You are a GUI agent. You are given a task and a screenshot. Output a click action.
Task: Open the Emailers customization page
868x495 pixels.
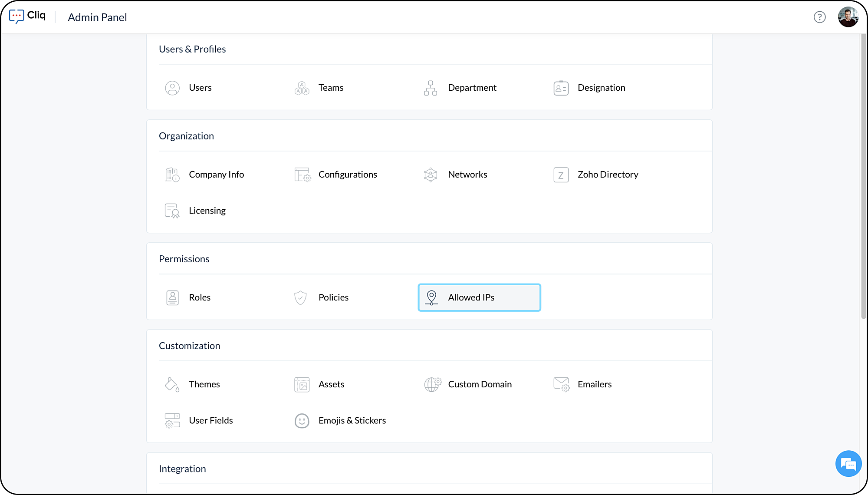click(594, 385)
